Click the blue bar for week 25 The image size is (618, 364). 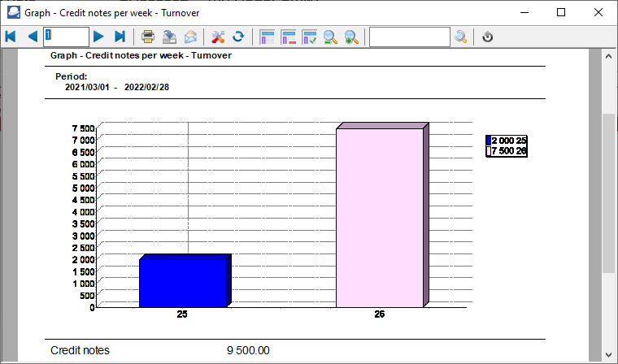pos(182,283)
